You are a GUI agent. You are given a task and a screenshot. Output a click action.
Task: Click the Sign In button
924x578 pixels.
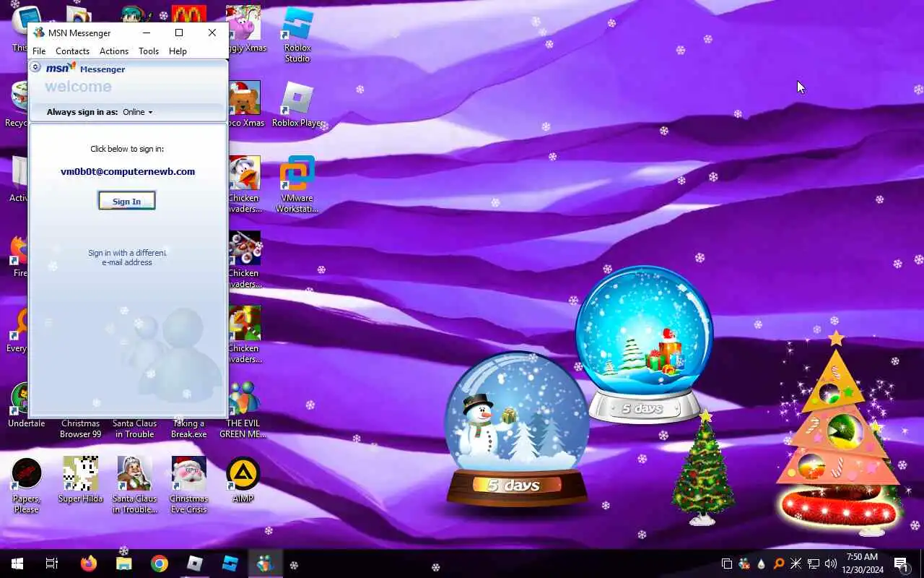pyautogui.click(x=126, y=201)
